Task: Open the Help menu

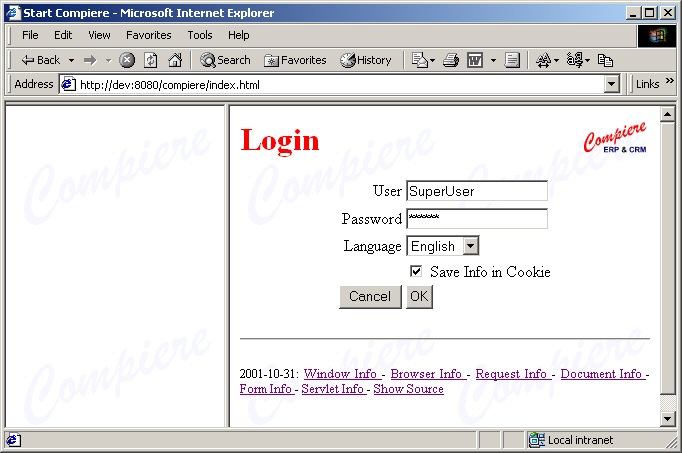Action: point(238,35)
